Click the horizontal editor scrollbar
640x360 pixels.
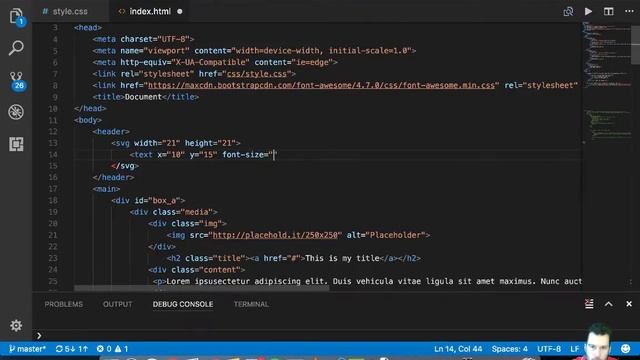point(202,288)
